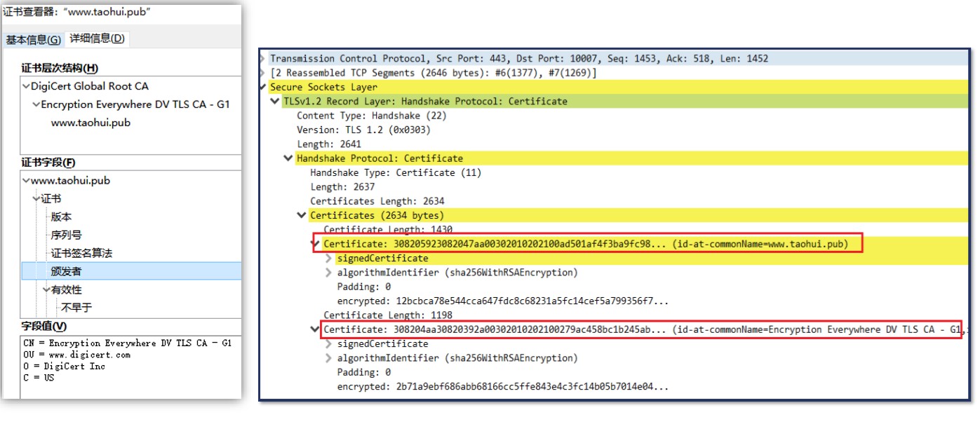The image size is (980, 424).
Task: Click the OU = www.digicert.com value line
Action: click(76, 355)
